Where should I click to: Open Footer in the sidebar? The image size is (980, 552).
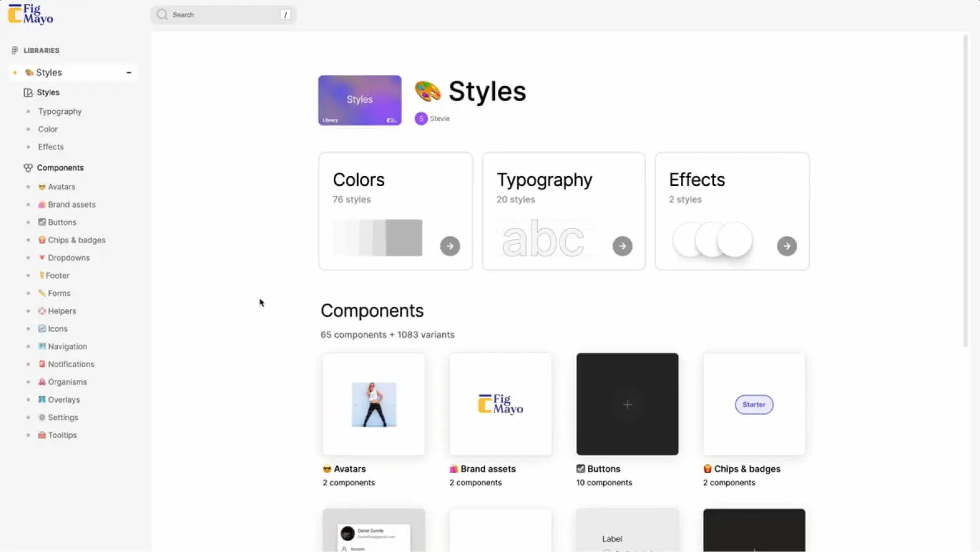click(54, 276)
